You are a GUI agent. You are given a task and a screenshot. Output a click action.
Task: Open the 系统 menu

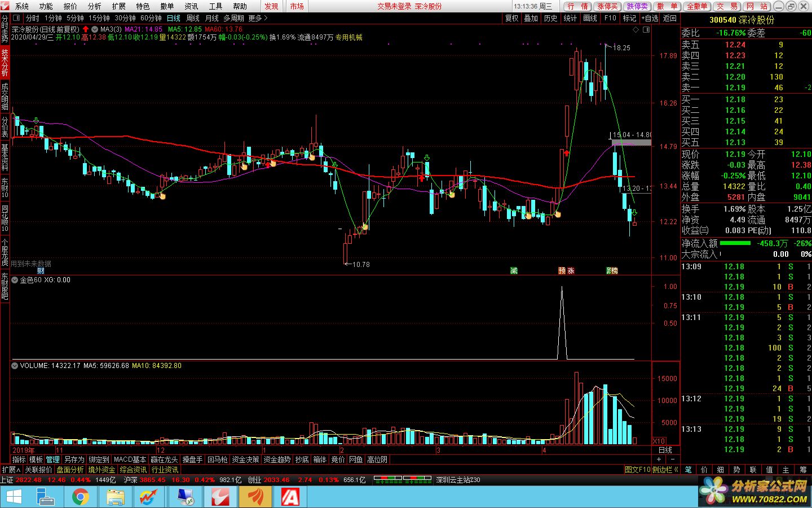22,6
